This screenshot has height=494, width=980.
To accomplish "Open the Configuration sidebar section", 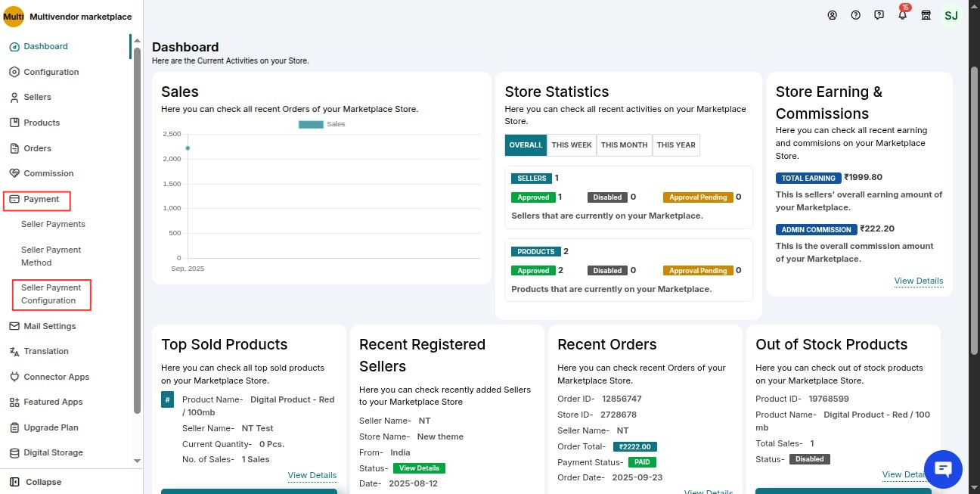I will (x=51, y=72).
